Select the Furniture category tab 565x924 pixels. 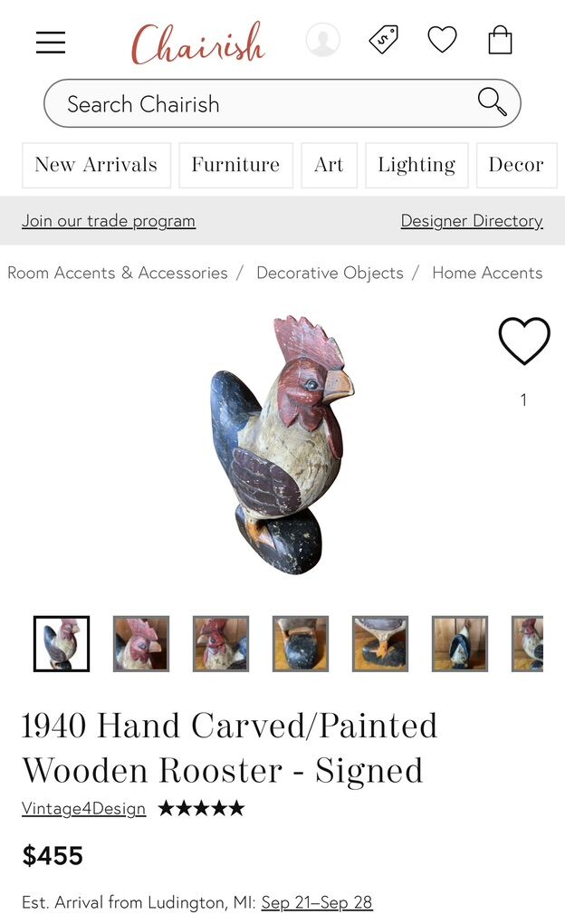pyautogui.click(x=235, y=165)
